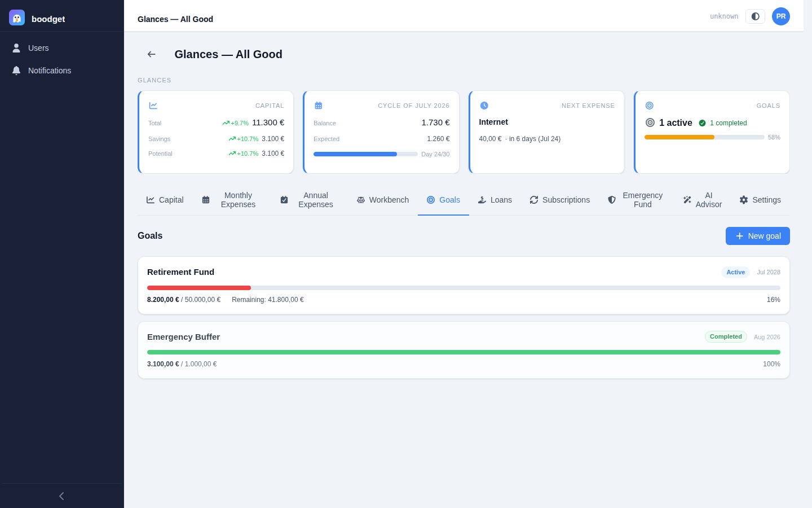This screenshot has width=812, height=508.
Task: Click the "unknown" label in the header
Action: (724, 16)
